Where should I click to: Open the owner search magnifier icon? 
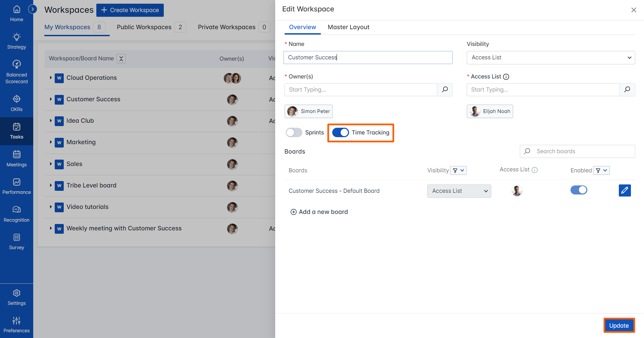click(x=445, y=90)
